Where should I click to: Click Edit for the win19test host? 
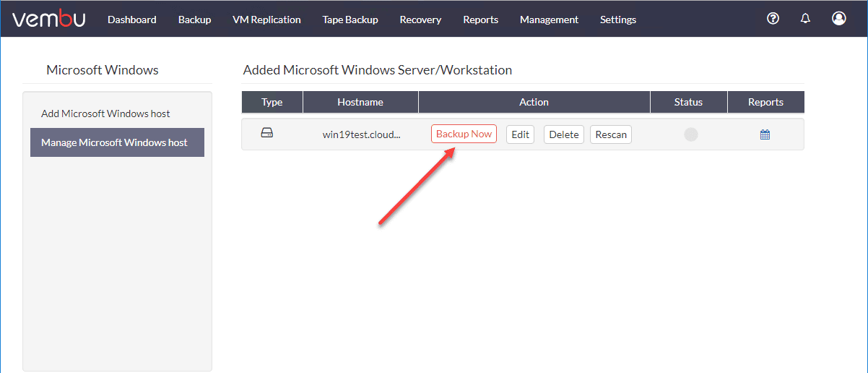point(521,134)
